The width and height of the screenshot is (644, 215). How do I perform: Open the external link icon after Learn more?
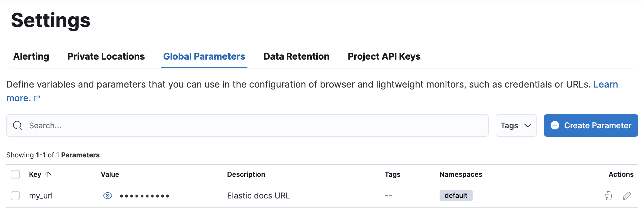(37, 98)
